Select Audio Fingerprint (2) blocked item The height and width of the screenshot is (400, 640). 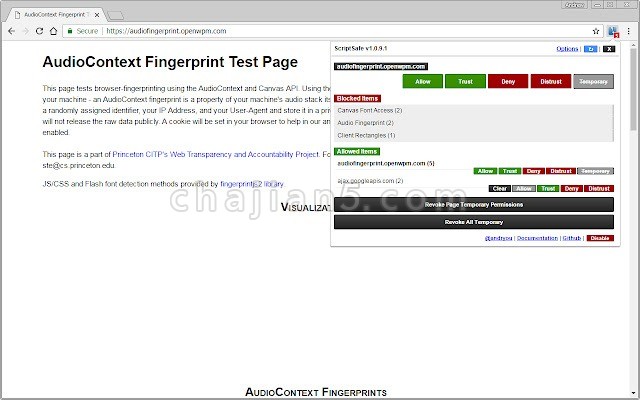(365, 123)
